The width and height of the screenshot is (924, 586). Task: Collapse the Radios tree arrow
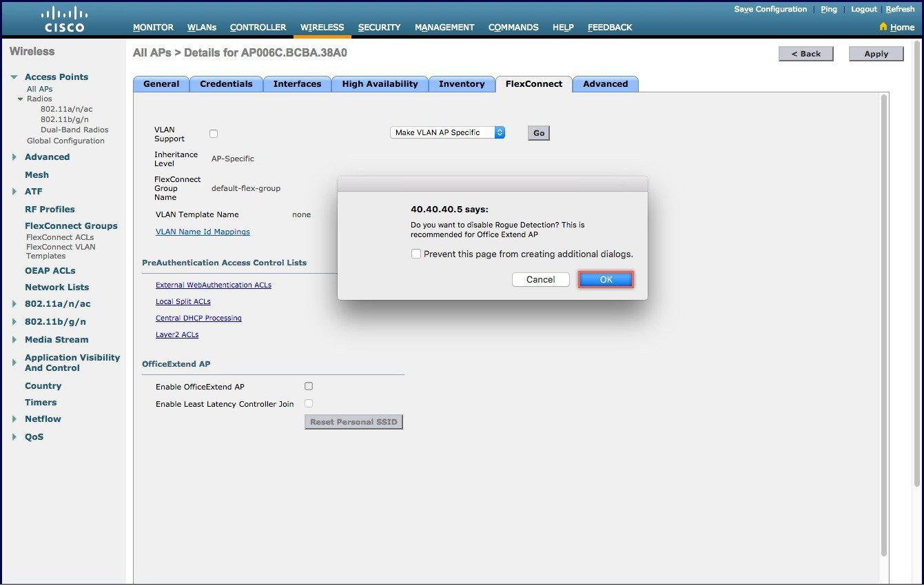click(21, 99)
